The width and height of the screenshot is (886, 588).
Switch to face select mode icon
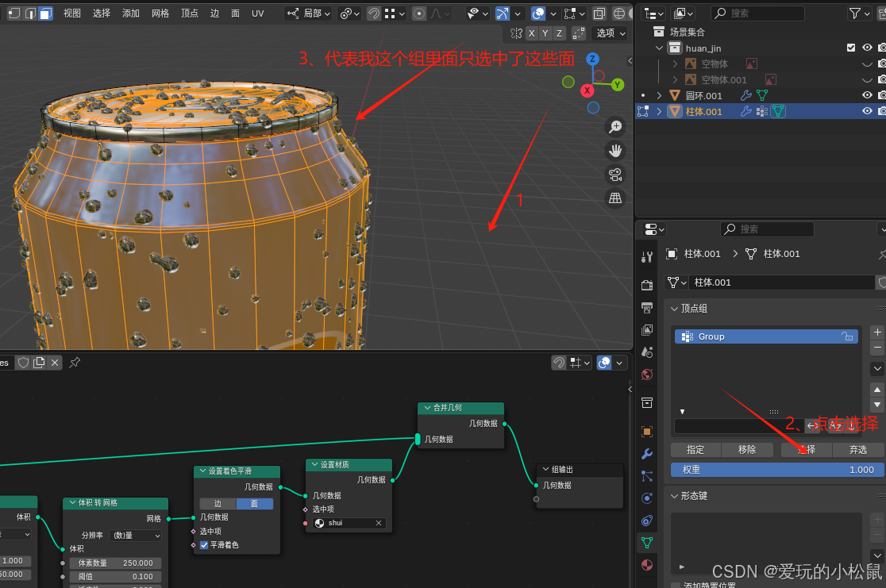click(x=45, y=13)
